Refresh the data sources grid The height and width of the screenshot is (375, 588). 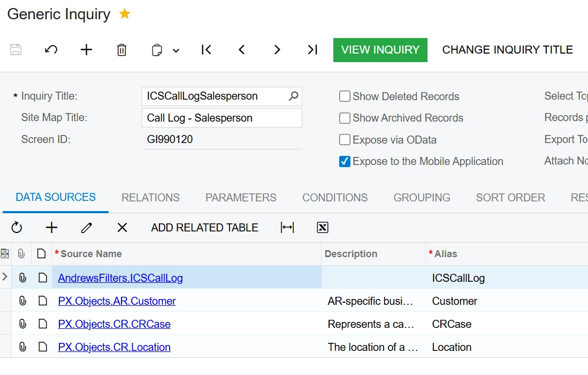[x=17, y=228]
